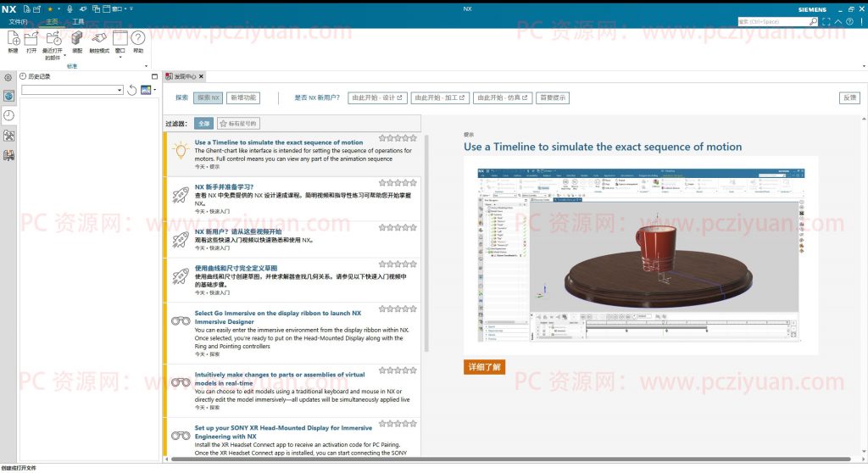Open ribbon options arrow at far right
Screen dimensions: 868x473
click(x=864, y=66)
